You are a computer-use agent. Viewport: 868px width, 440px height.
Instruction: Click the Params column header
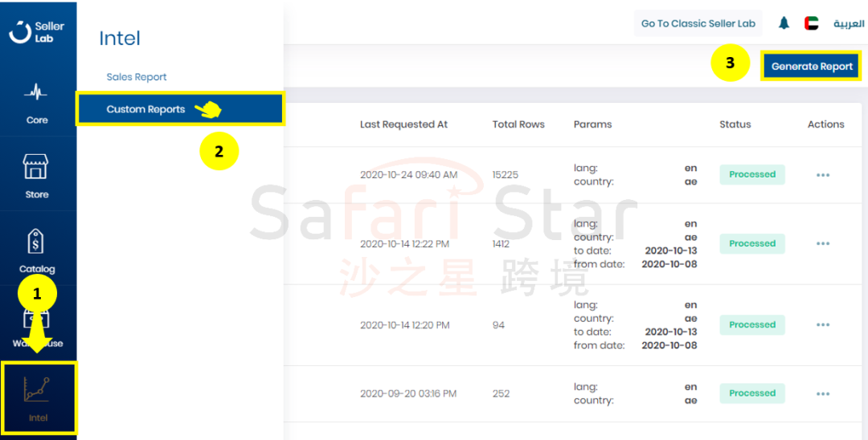coord(592,124)
